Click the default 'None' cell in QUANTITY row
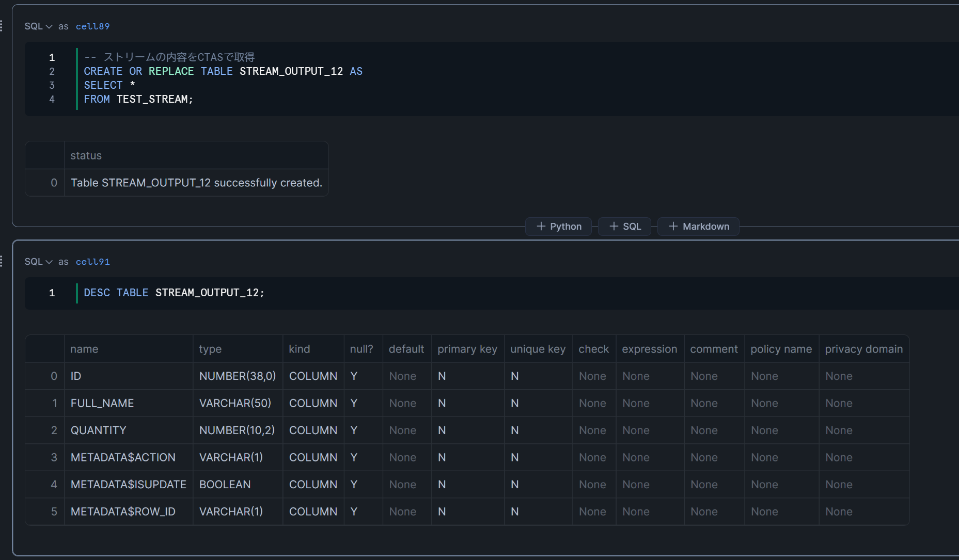The image size is (959, 560). [407, 430]
